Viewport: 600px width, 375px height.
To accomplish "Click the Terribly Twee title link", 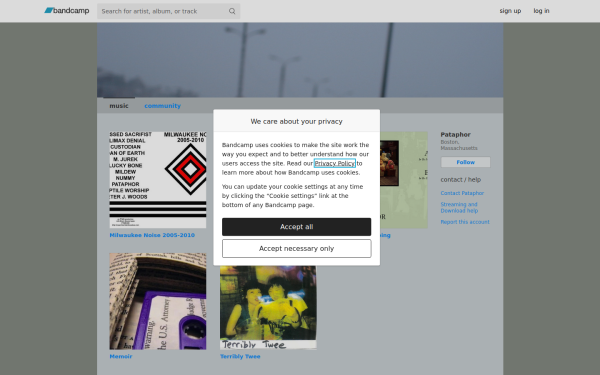I will click(240, 357).
